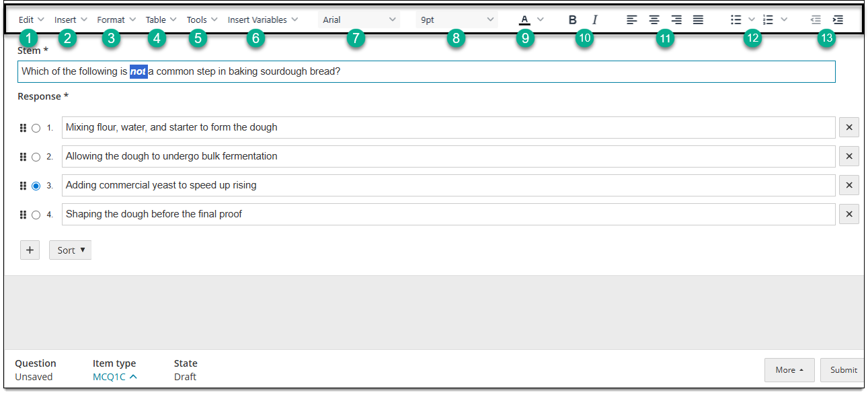Choose radio button for response 4

click(36, 215)
